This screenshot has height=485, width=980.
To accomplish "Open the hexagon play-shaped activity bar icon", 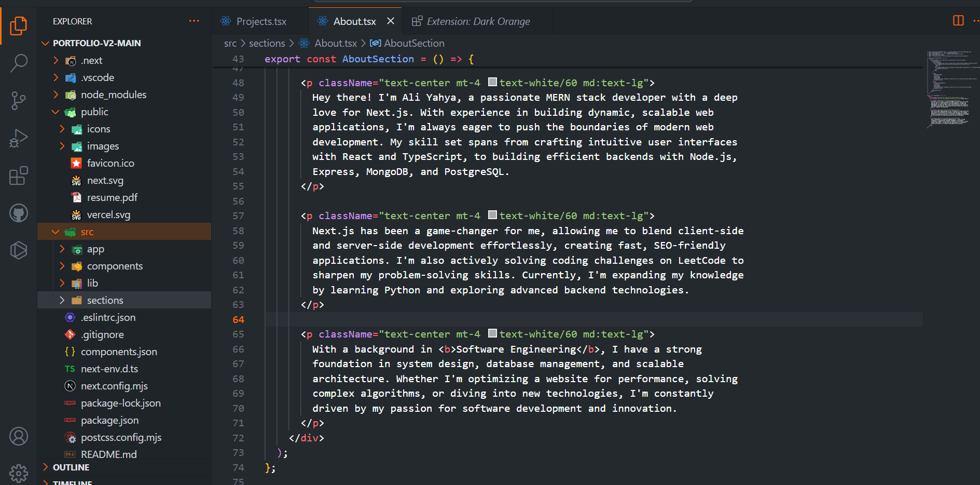I will (19, 250).
